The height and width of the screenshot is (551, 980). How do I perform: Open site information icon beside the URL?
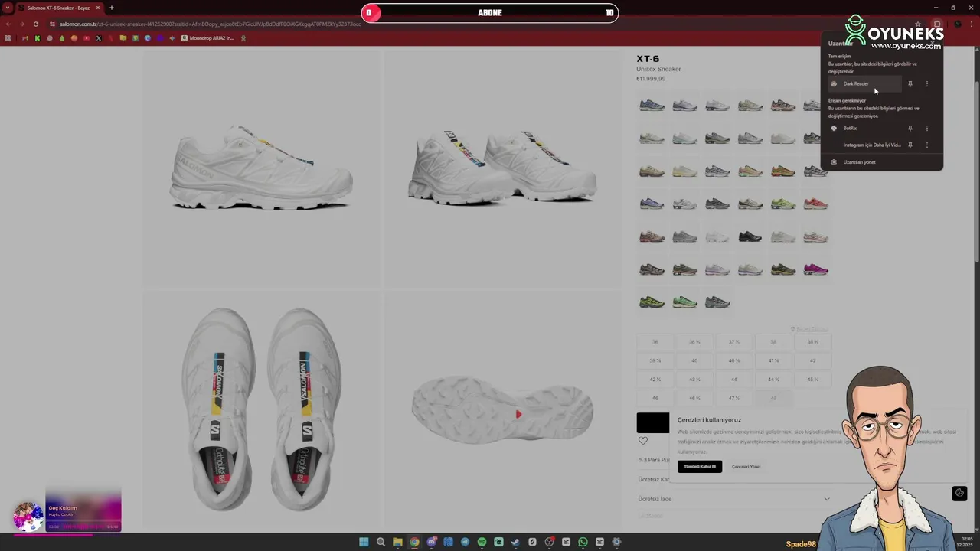(52, 24)
